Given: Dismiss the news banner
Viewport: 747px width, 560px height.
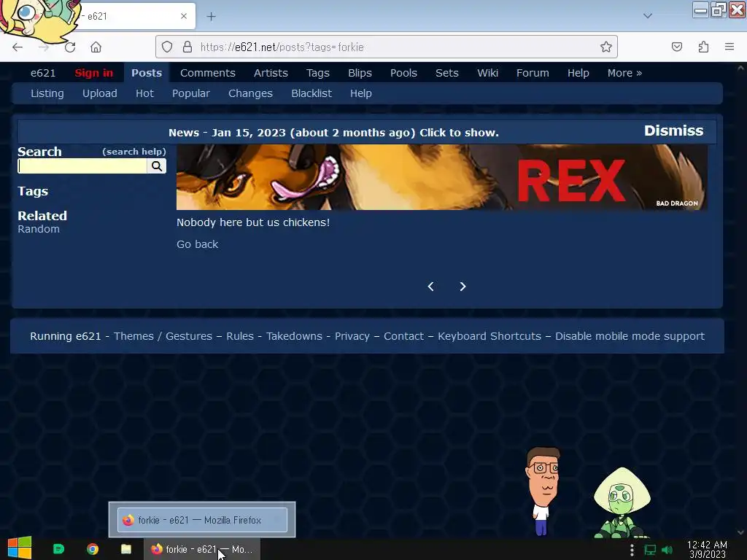Looking at the screenshot, I should 673,131.
